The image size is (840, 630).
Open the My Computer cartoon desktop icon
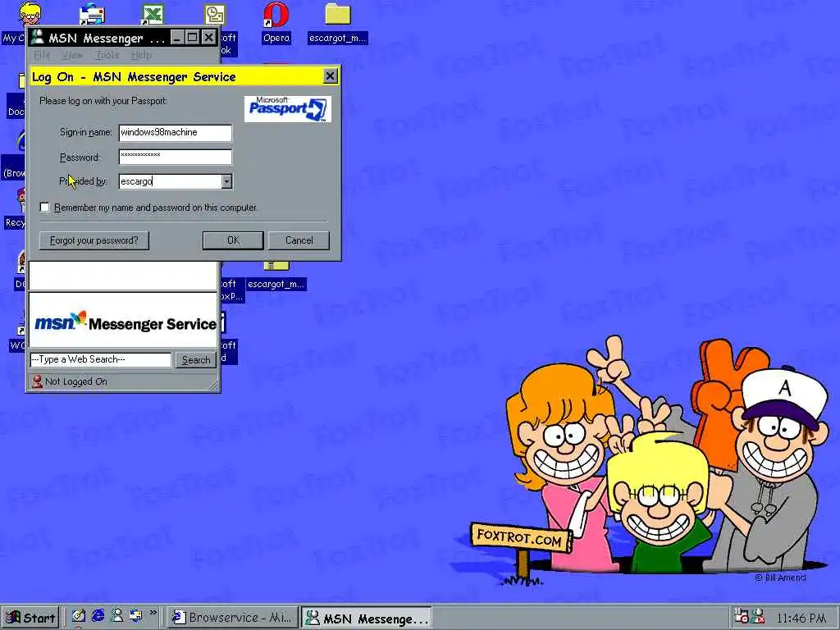tap(30, 13)
